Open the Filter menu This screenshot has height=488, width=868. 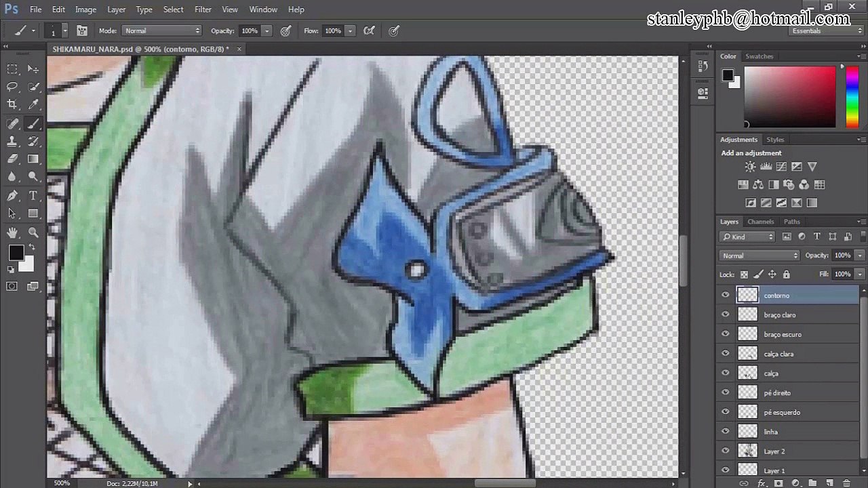(x=203, y=9)
